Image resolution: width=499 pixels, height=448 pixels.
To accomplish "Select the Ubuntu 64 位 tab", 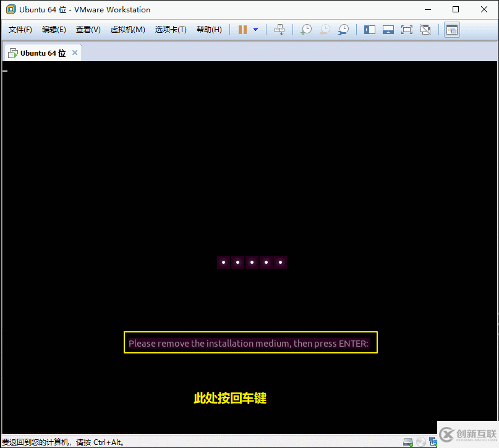I will [x=43, y=53].
